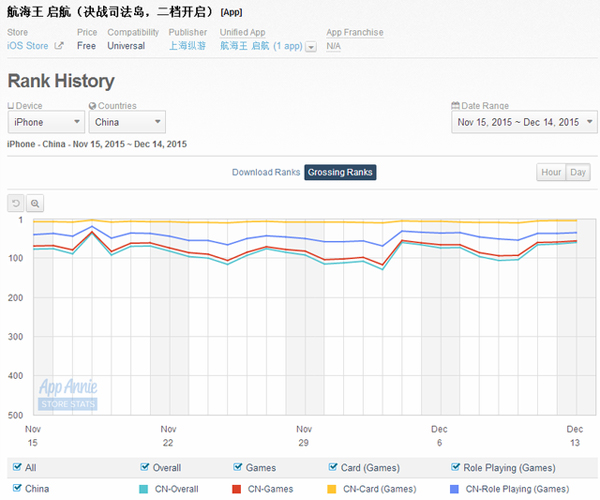Click the CN-Role Playing (Games) legend label
The image size is (600, 500).
(x=517, y=489)
